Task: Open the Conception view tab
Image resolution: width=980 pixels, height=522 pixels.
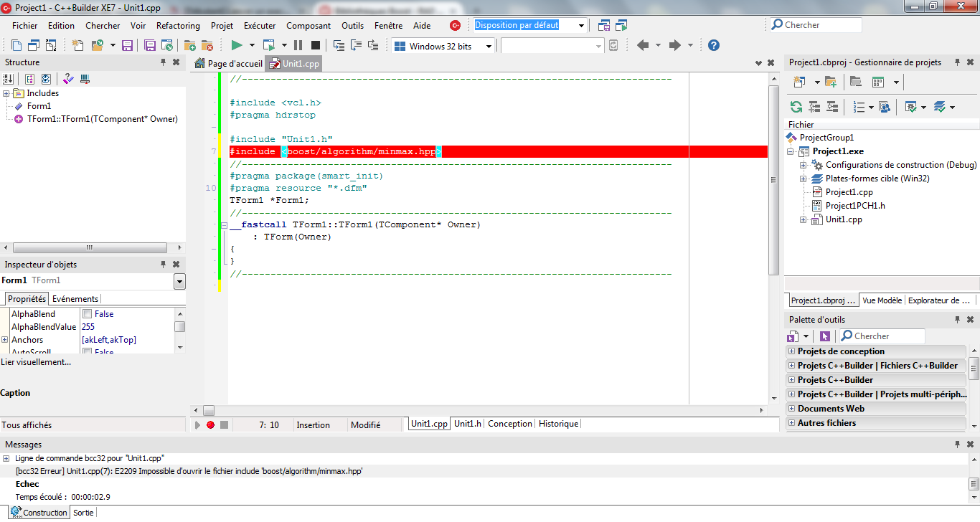Action: coord(510,424)
